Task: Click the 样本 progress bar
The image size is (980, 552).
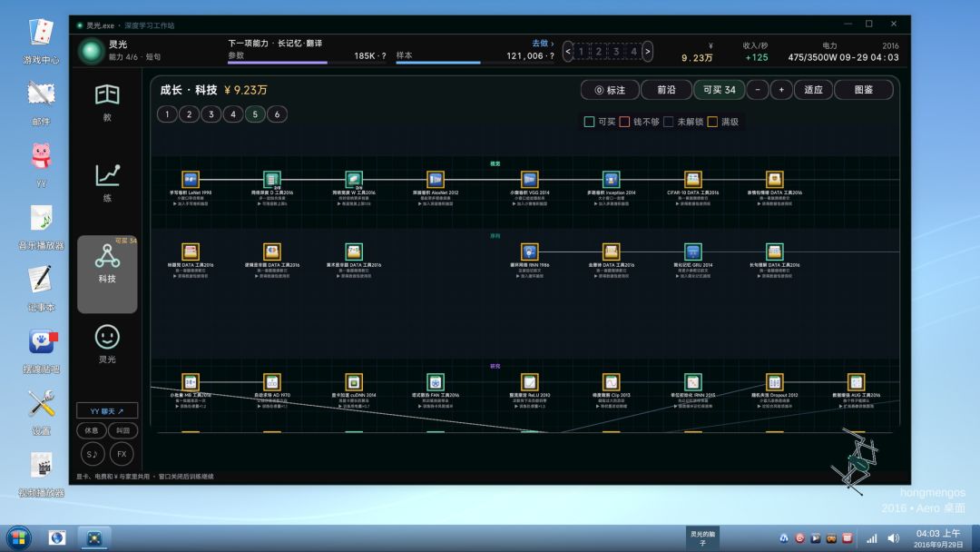Action: point(475,62)
